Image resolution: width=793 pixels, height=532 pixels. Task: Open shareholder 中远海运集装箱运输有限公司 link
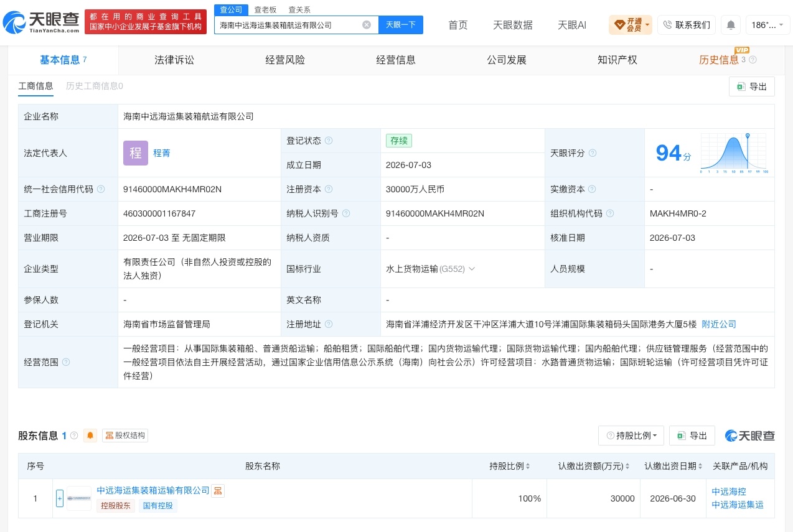coord(153,490)
